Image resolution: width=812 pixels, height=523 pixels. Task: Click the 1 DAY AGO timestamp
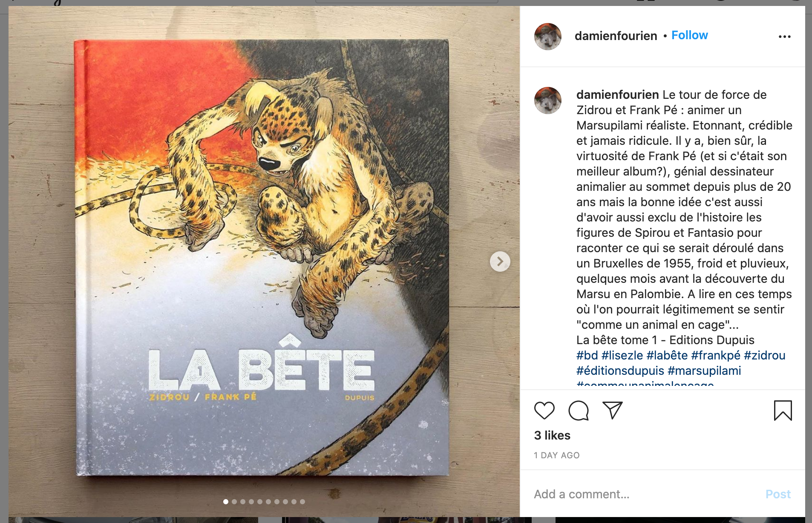coord(556,455)
